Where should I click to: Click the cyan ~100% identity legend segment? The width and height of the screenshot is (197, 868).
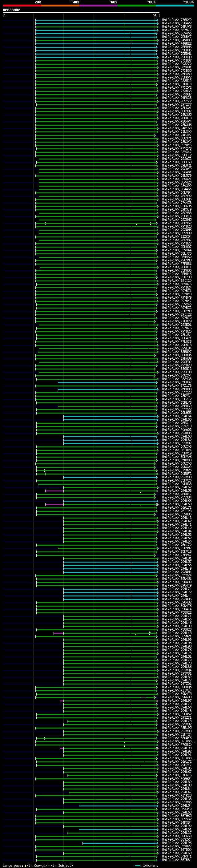[x=175, y=6]
